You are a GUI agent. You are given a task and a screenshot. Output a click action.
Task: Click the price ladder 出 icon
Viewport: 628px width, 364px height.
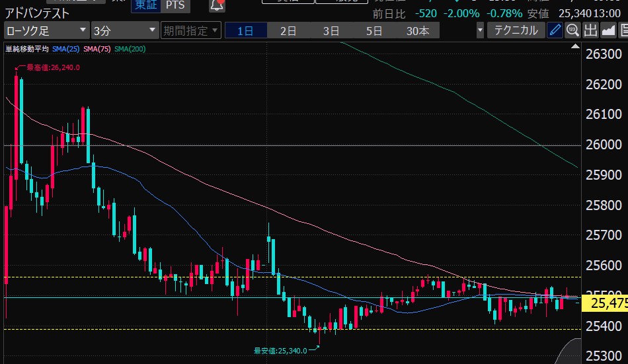click(x=590, y=30)
